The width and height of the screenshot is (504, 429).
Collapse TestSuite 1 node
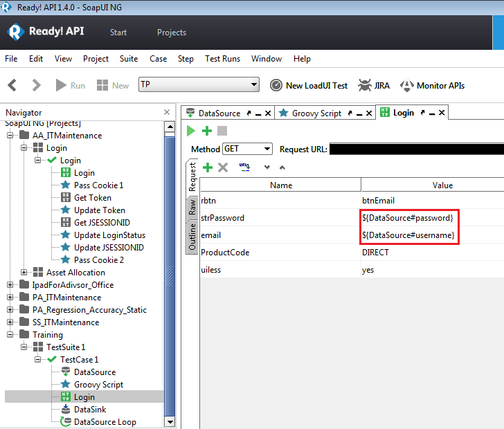24,347
